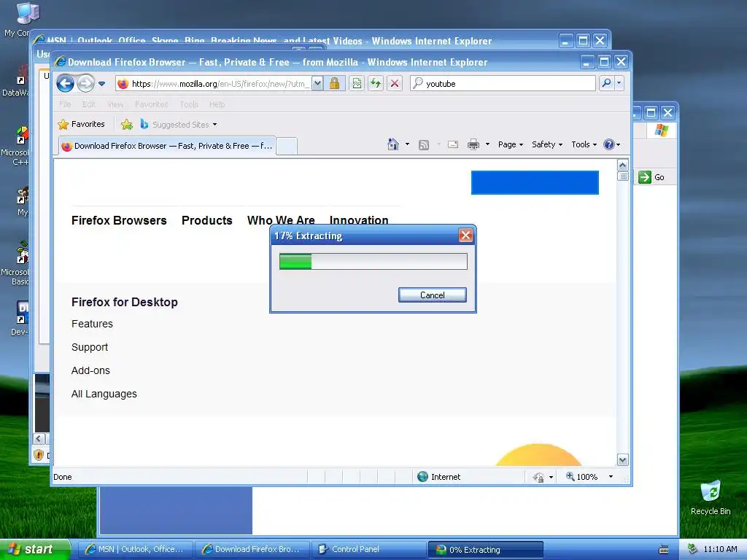Click the green Go arrow button
The height and width of the screenshot is (560, 747).
(645, 177)
